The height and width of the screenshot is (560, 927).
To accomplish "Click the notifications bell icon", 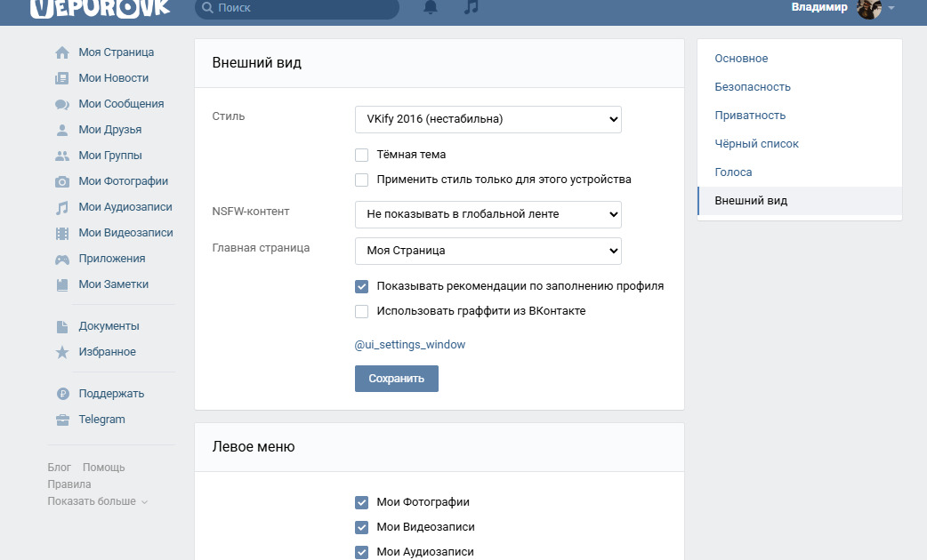I will pos(431,7).
